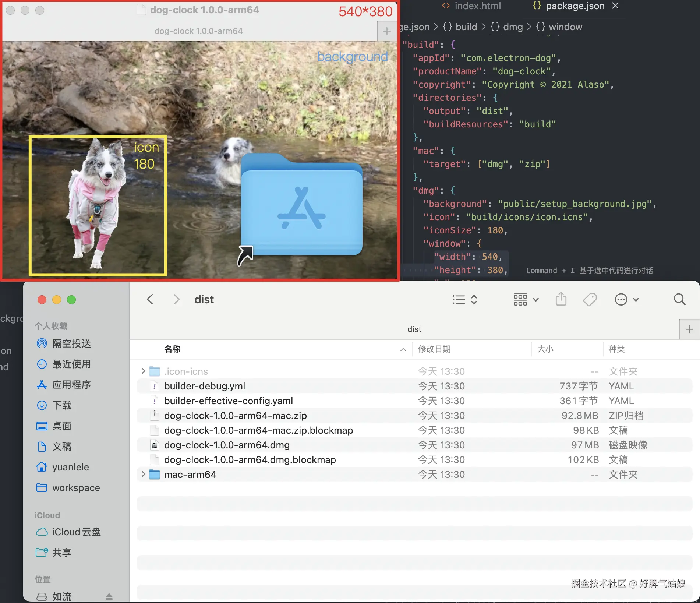Click the zip archive file icon
The width and height of the screenshot is (700, 603).
click(x=155, y=416)
